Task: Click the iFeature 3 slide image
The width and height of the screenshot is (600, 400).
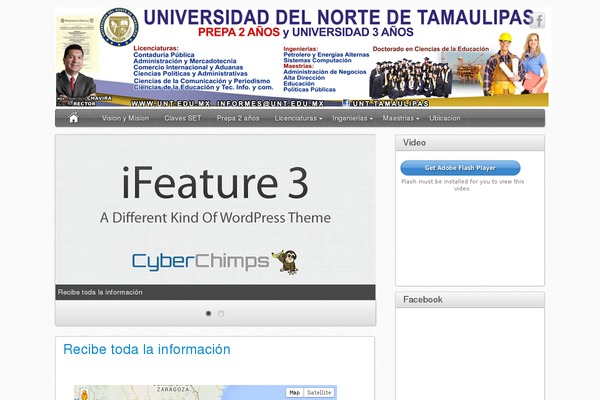Action: click(215, 209)
